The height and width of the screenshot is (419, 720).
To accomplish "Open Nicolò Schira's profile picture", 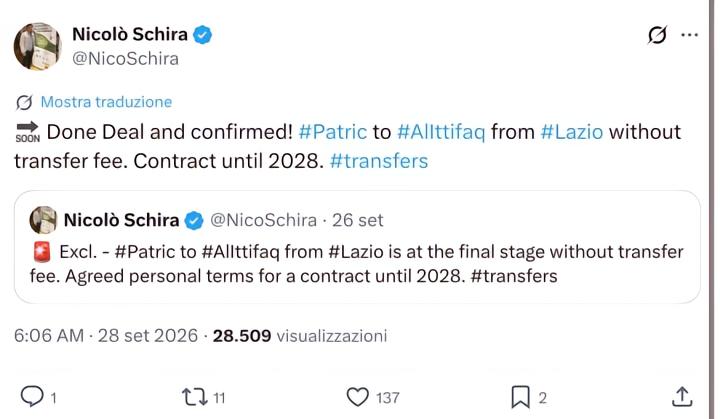I will [x=37, y=46].
